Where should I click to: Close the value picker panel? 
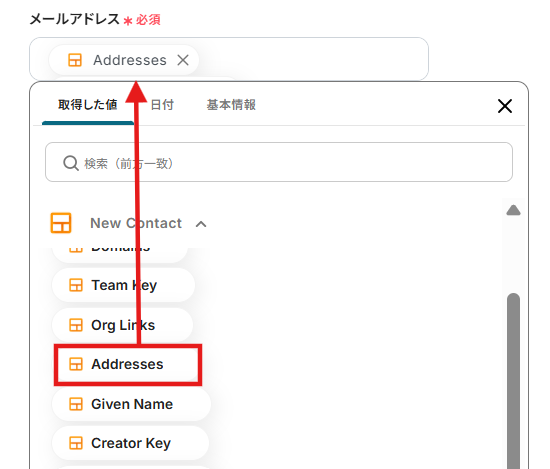coord(505,106)
